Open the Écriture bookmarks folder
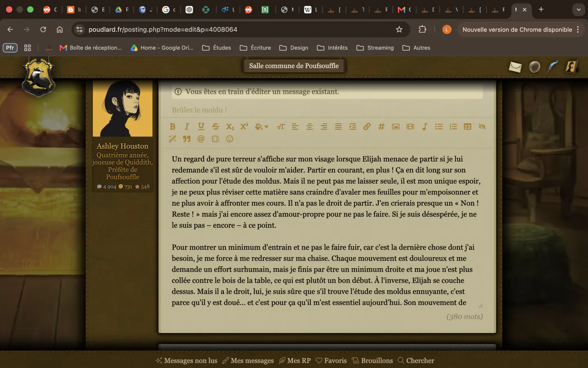588x368 pixels. click(256, 48)
